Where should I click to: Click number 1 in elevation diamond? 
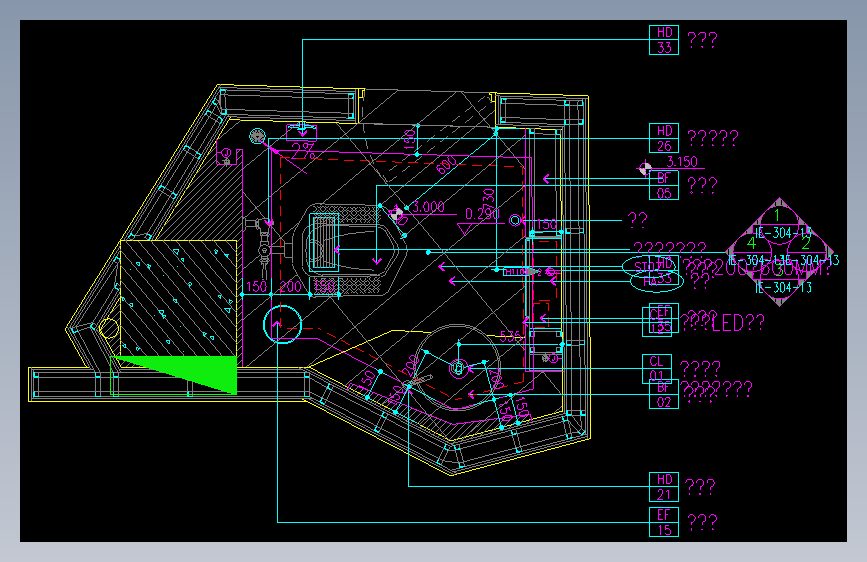(x=777, y=215)
